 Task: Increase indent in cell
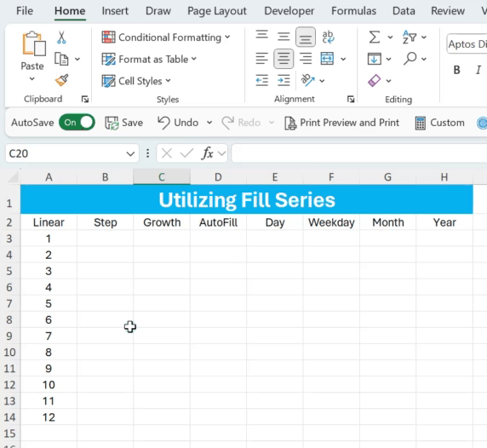pos(284,80)
